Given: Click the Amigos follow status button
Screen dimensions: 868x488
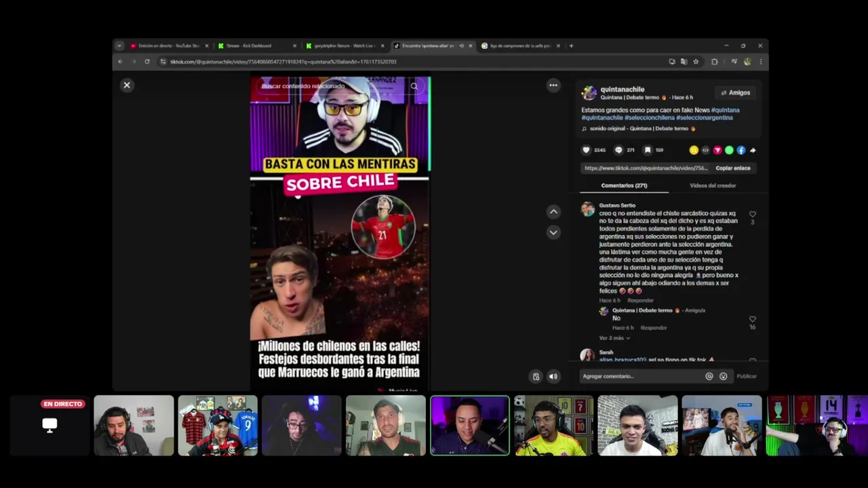Looking at the screenshot, I should [x=735, y=93].
